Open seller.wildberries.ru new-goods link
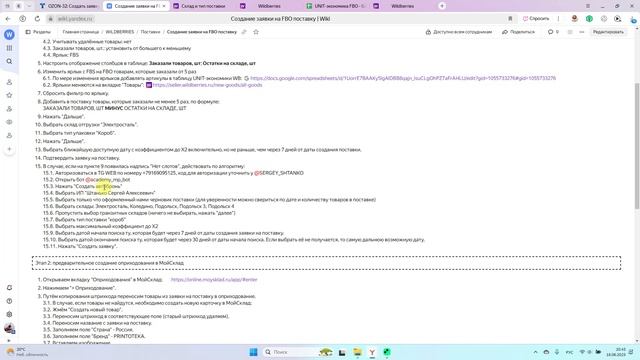The width and height of the screenshot is (640, 360). 207,85
